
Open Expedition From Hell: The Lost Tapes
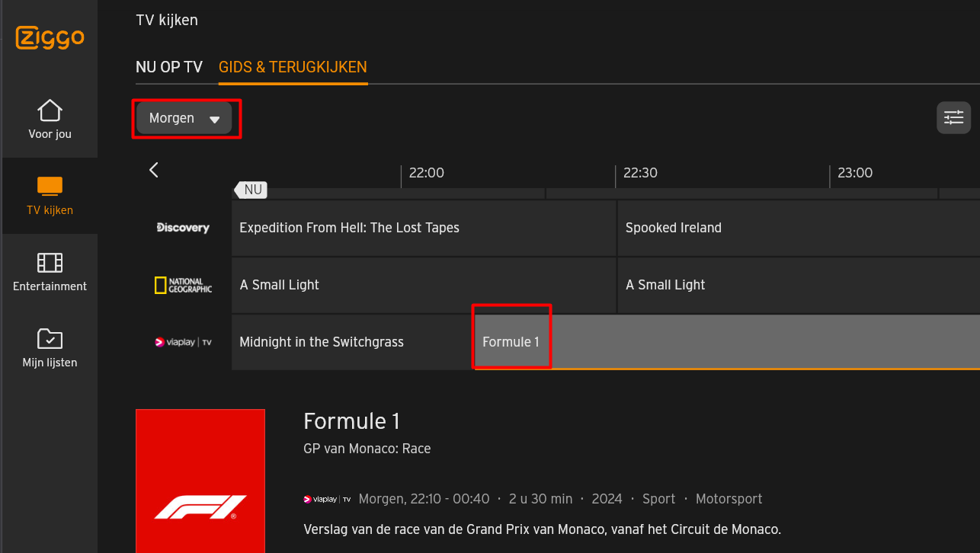click(x=424, y=228)
